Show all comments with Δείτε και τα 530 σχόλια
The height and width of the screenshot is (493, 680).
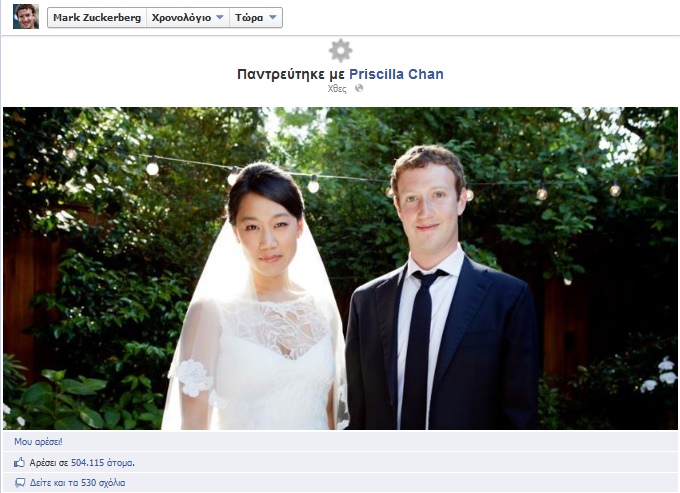pos(77,483)
